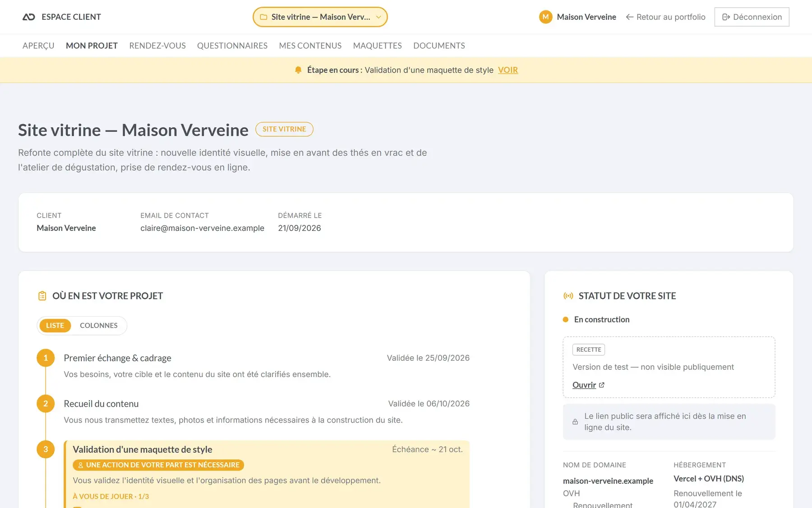The height and width of the screenshot is (508, 812).
Task: Click the Recueil du contenu step title
Action: [101, 404]
